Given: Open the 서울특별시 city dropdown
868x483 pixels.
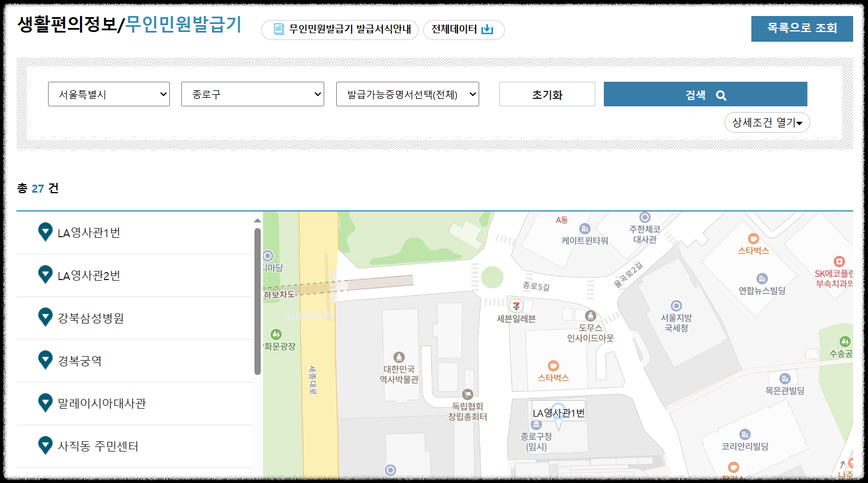Looking at the screenshot, I should tap(109, 94).
